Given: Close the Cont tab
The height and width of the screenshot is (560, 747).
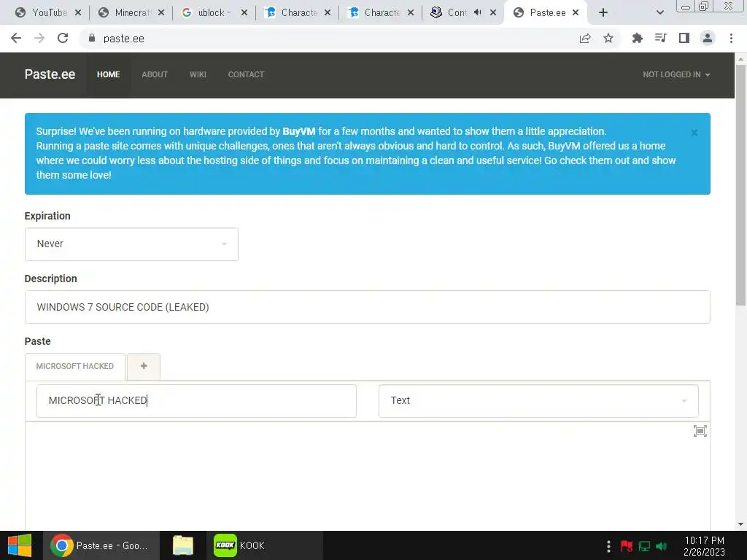Looking at the screenshot, I should (x=493, y=12).
